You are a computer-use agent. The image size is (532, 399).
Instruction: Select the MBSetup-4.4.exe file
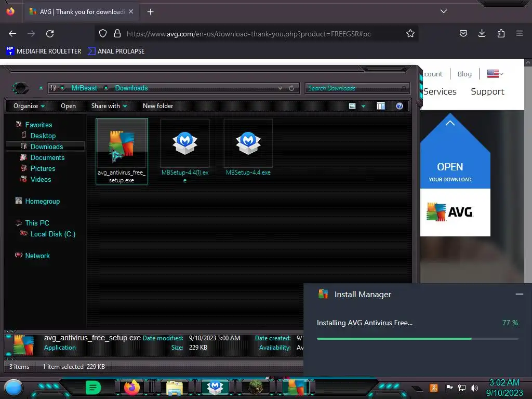point(248,148)
